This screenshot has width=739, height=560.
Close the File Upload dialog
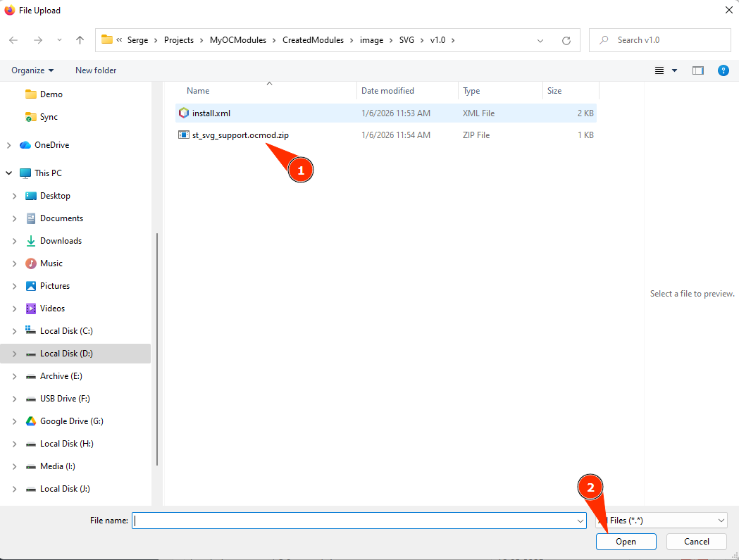click(728, 10)
